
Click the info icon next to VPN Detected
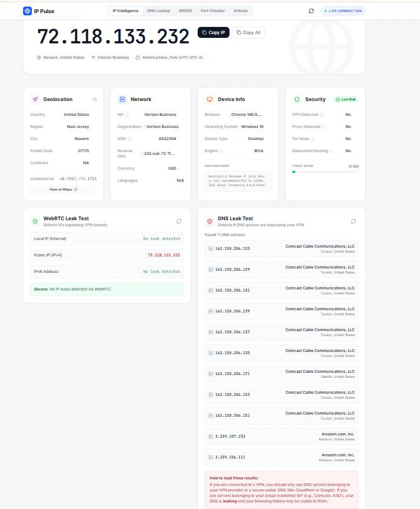coord(321,115)
